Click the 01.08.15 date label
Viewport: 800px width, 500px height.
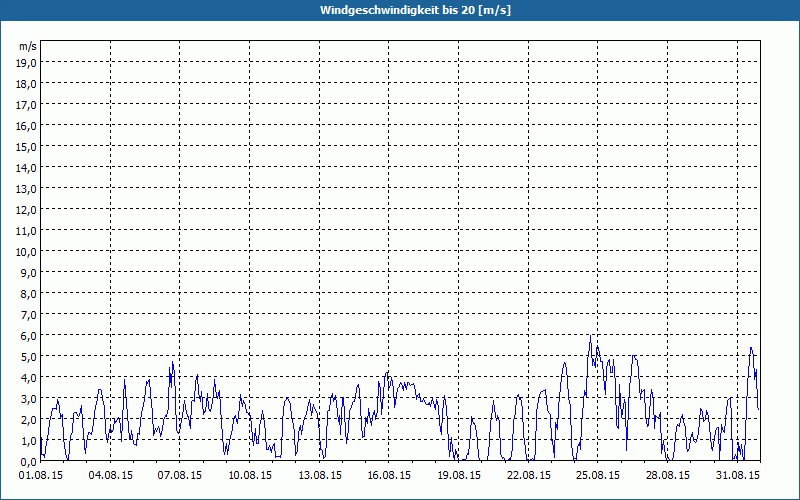pyautogui.click(x=41, y=475)
